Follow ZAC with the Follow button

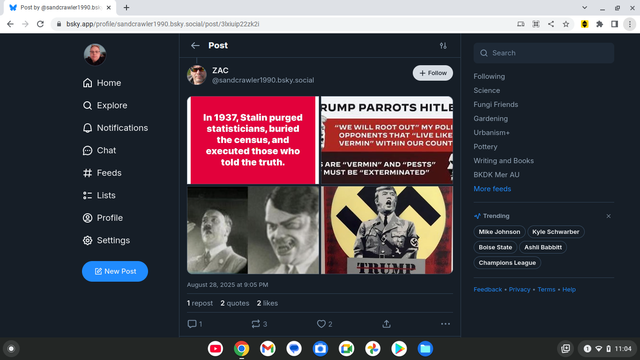click(x=433, y=73)
